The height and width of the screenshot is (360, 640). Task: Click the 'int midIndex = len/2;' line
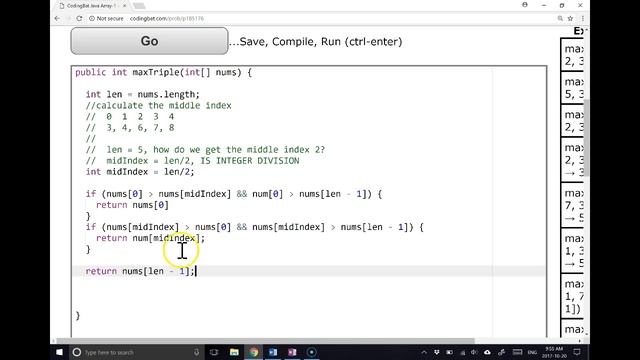[140, 171]
